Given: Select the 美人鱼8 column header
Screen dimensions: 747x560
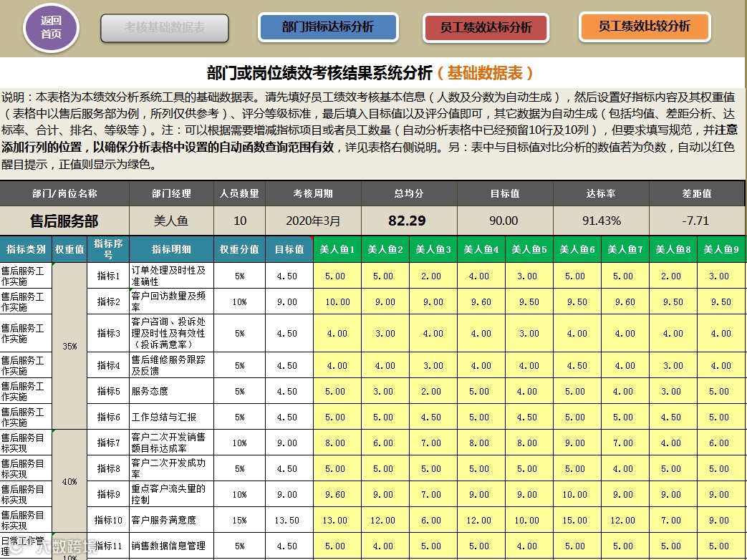Looking at the screenshot, I should (x=673, y=249).
